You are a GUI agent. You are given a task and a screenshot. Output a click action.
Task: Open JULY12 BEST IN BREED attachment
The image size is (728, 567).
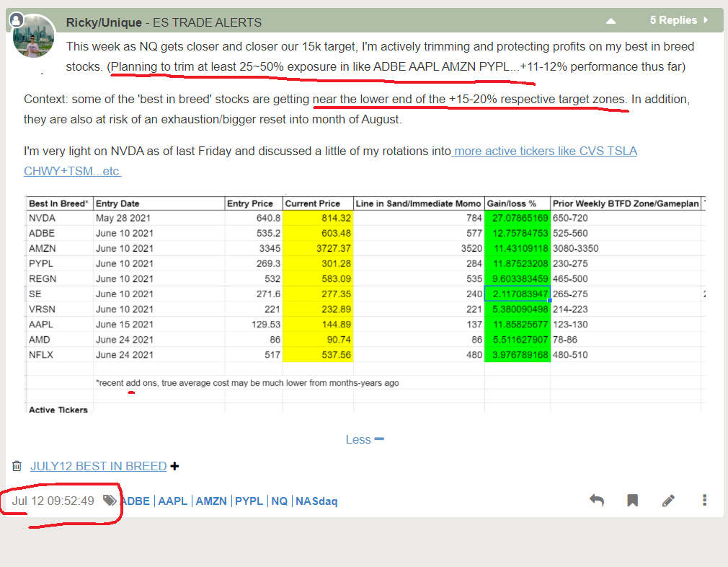click(x=99, y=466)
